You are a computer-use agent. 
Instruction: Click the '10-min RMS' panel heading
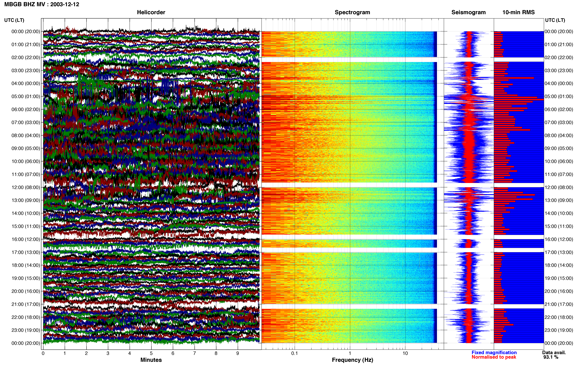518,12
